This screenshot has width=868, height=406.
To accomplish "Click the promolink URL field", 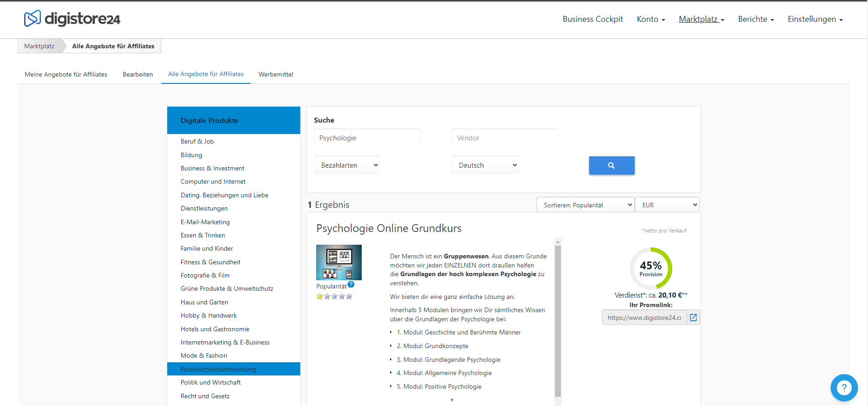I will pos(644,318).
